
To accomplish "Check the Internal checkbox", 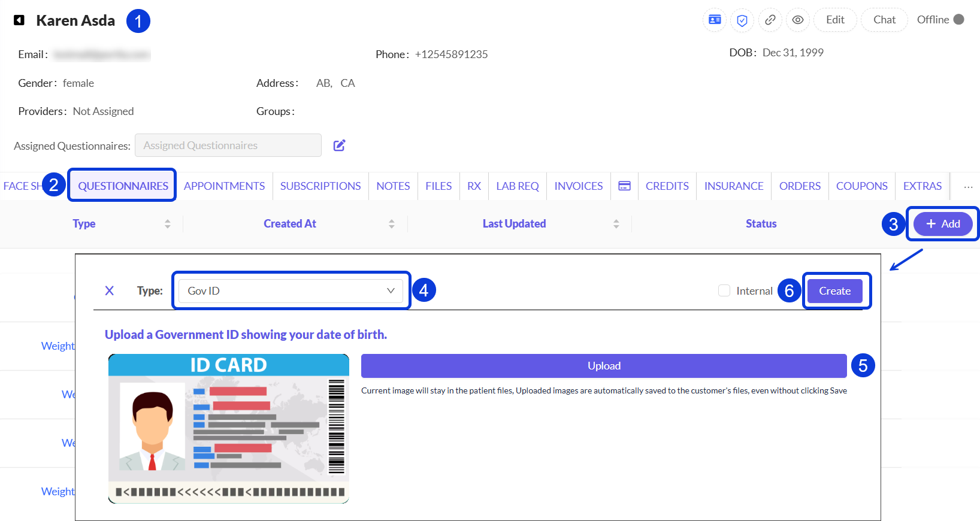I will [724, 290].
